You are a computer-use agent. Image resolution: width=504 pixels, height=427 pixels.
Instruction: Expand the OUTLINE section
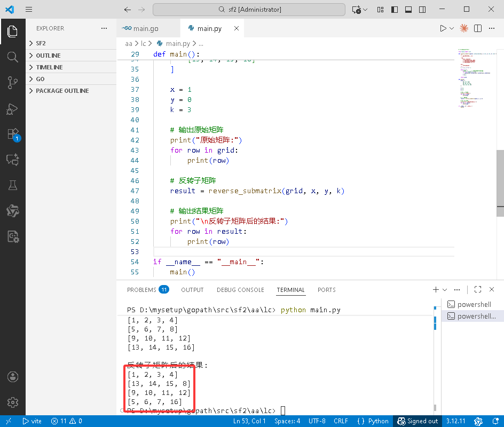click(71, 56)
